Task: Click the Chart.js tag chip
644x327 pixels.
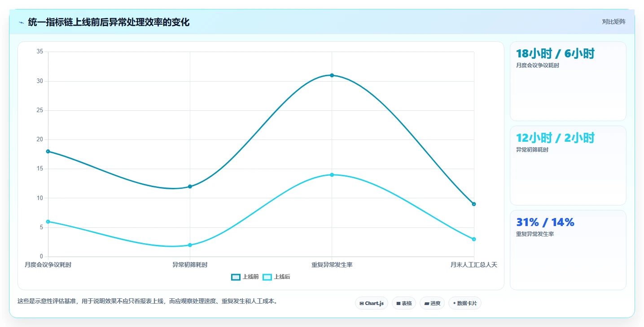Action: point(372,303)
